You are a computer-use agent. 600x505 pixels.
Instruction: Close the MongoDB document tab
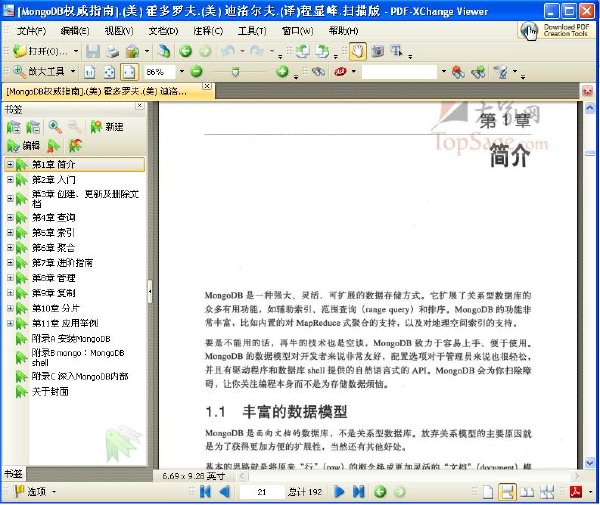[207, 86]
